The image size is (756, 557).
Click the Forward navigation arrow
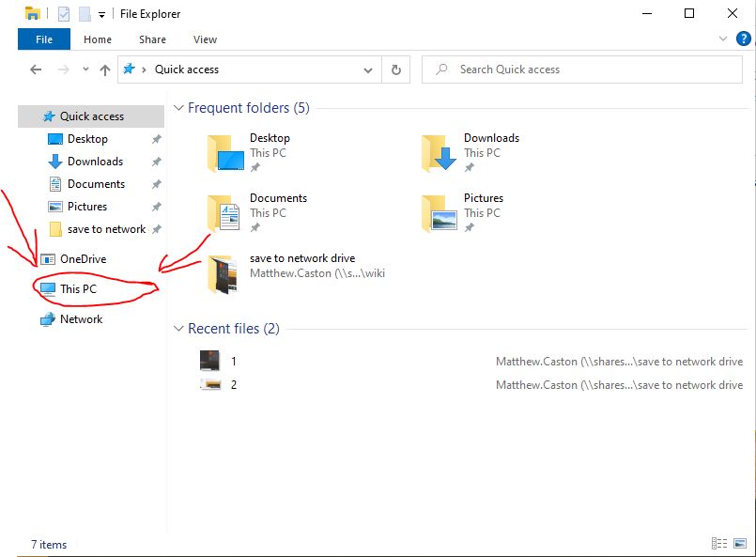64,70
